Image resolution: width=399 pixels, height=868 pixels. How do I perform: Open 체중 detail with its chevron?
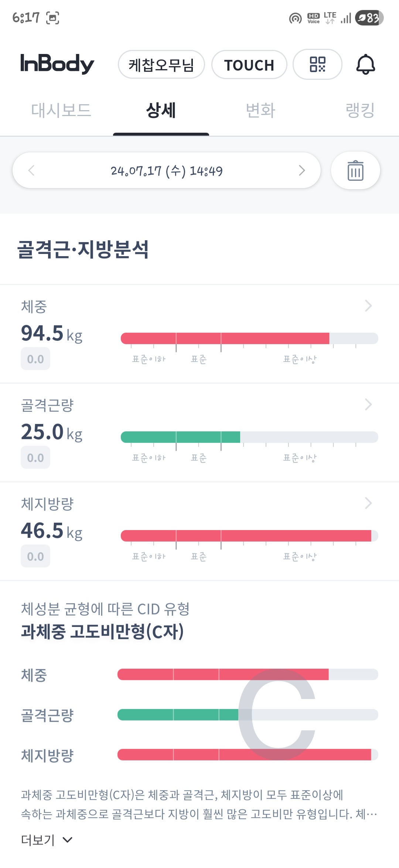tap(368, 306)
